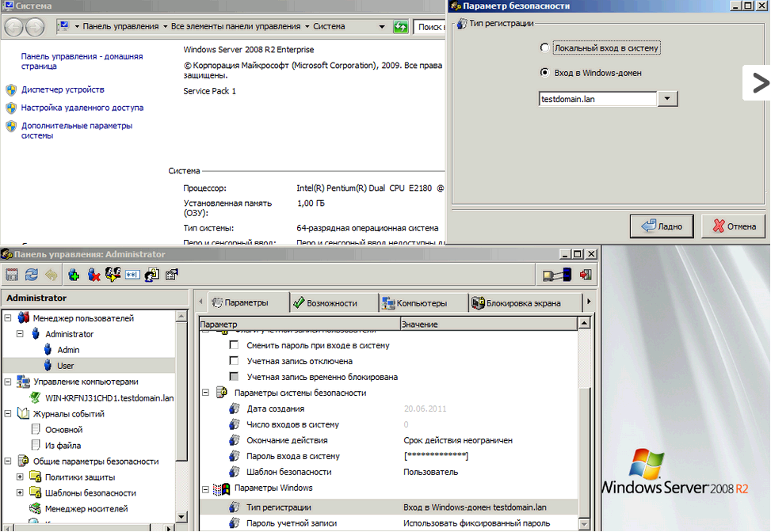
Task: Click the tab strip right scroll arrow
Action: coord(589,302)
